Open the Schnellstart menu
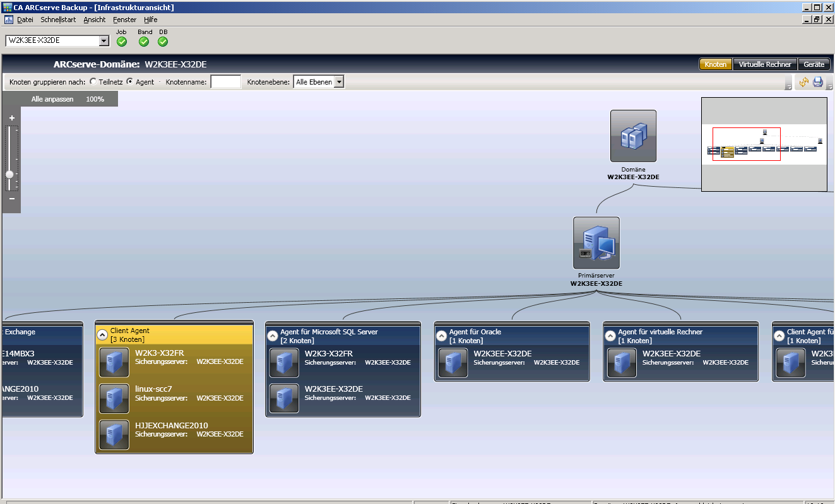Screen dimensions: 835x504 [x=58, y=20]
